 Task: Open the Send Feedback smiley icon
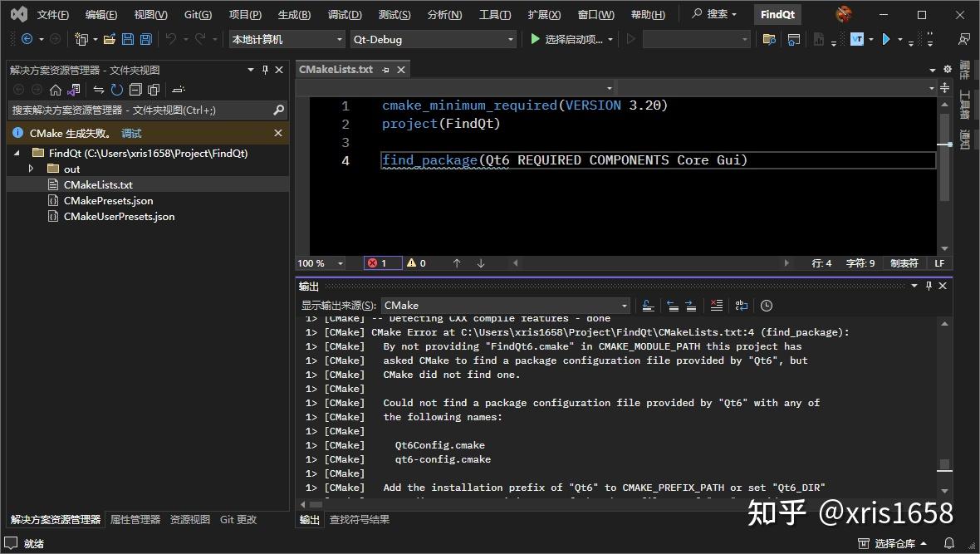click(x=843, y=13)
